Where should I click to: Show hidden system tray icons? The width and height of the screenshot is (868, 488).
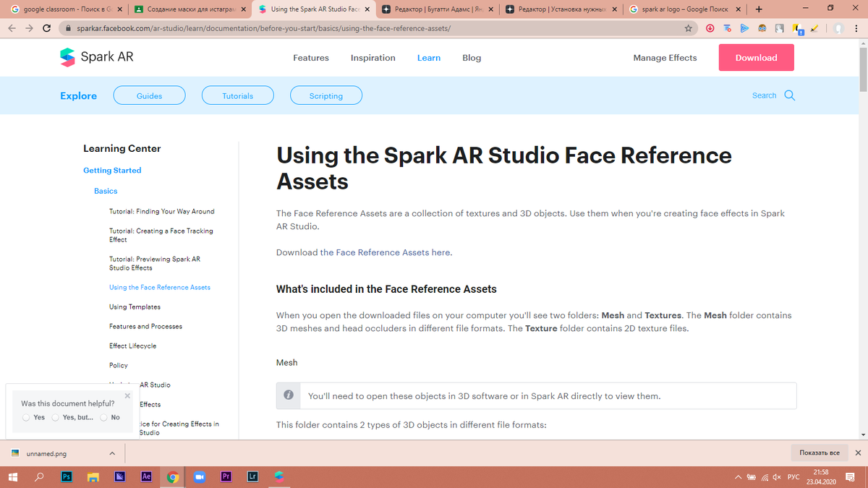(738, 477)
